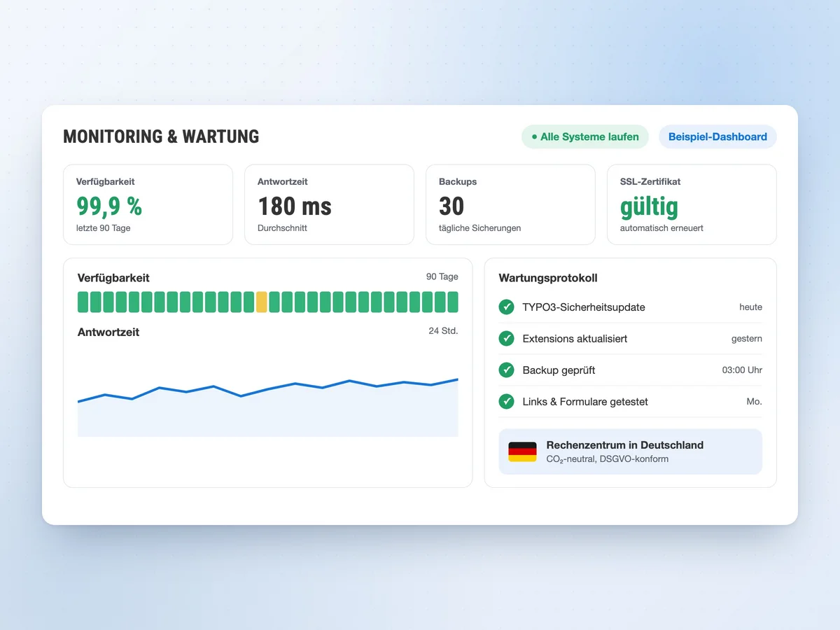The width and height of the screenshot is (840, 630).
Task: Click the 90 Tage label
Action: (x=442, y=276)
